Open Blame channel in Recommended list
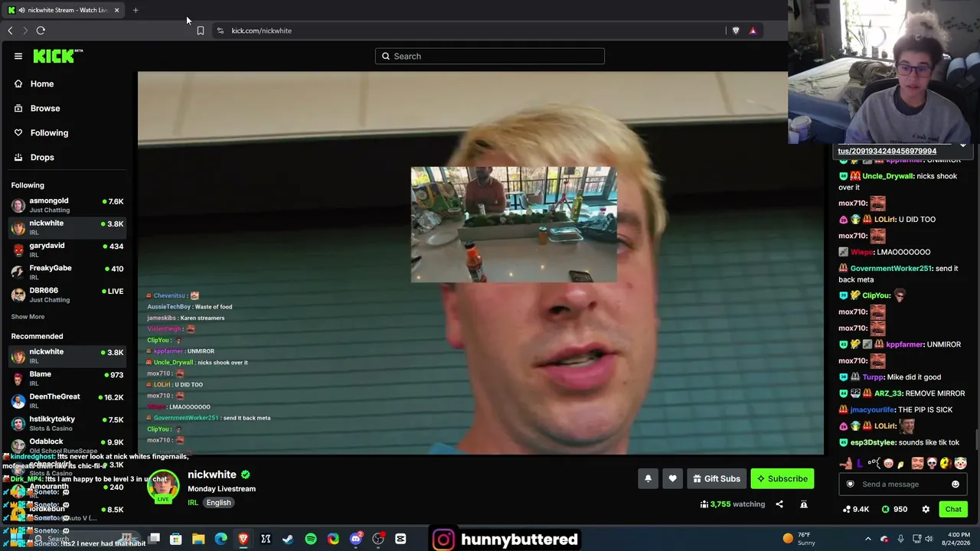The image size is (980, 551). click(x=67, y=378)
